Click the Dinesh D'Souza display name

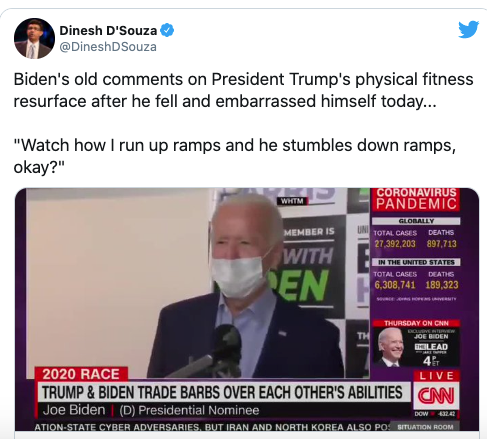[x=108, y=30]
